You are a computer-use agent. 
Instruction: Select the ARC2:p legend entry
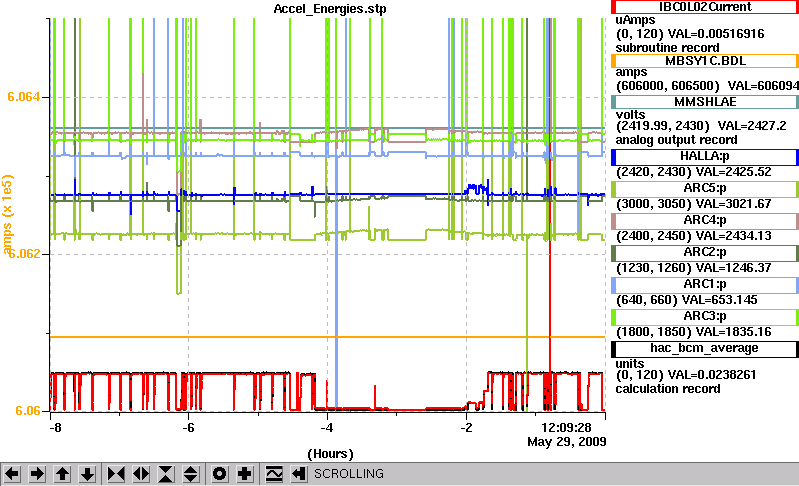(705, 253)
